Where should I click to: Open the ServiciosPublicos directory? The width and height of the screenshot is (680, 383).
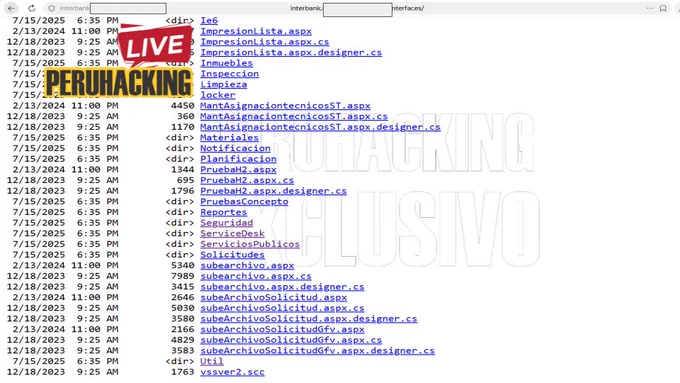pyautogui.click(x=250, y=244)
